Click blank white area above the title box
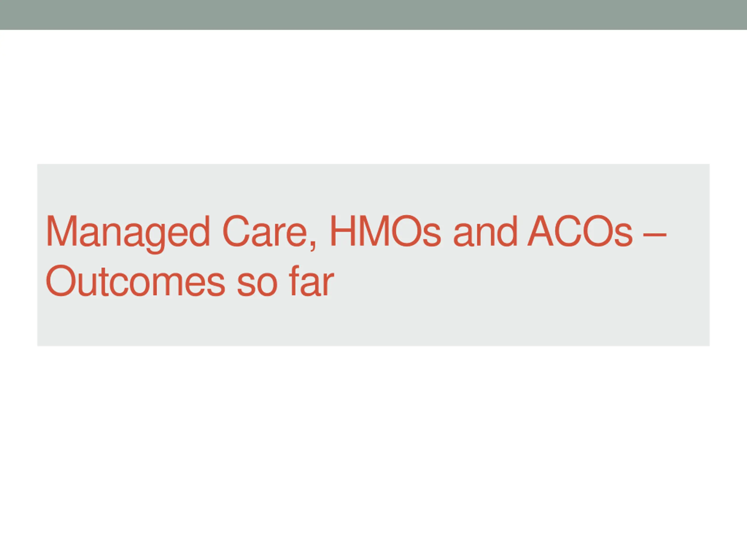The width and height of the screenshot is (747, 560). tap(373, 98)
